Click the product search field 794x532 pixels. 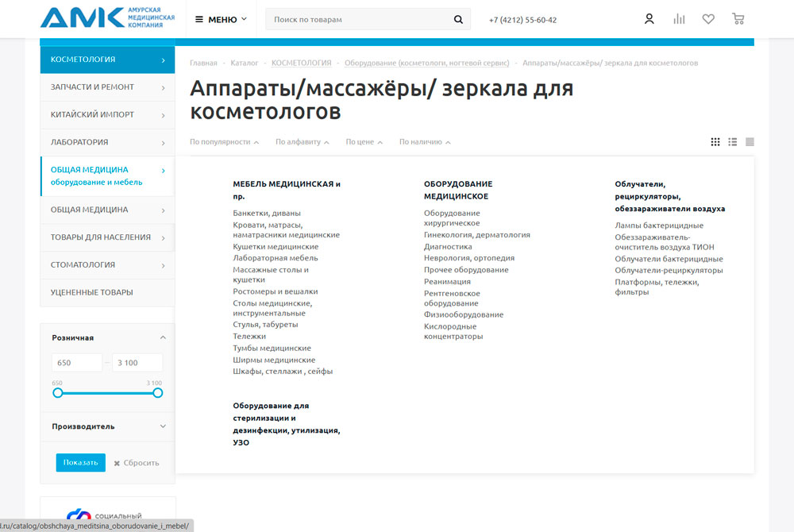click(x=360, y=19)
